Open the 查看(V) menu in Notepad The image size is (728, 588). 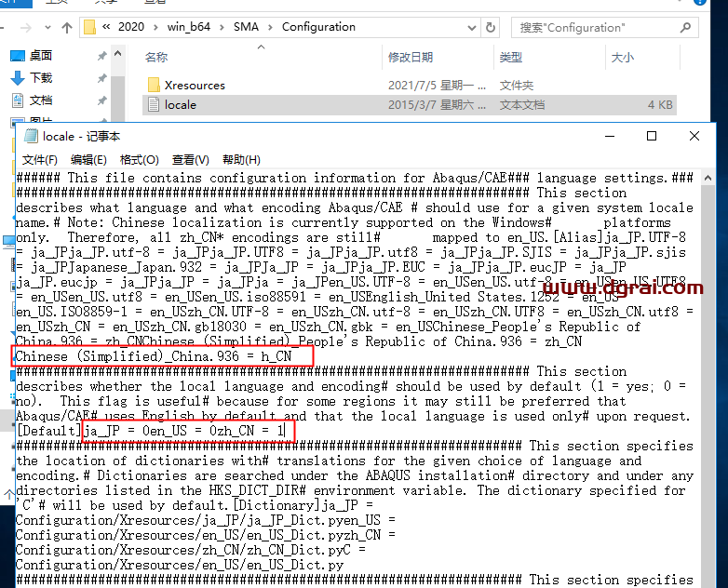tap(190, 160)
